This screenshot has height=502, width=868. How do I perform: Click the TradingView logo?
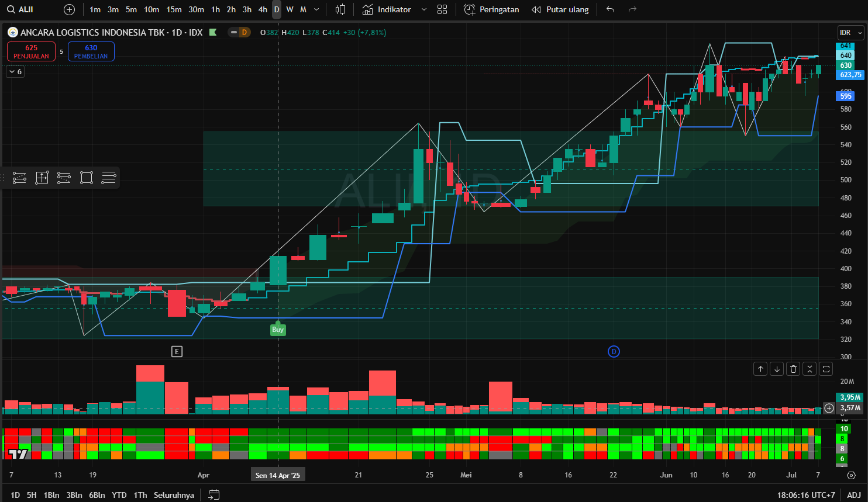(18, 453)
